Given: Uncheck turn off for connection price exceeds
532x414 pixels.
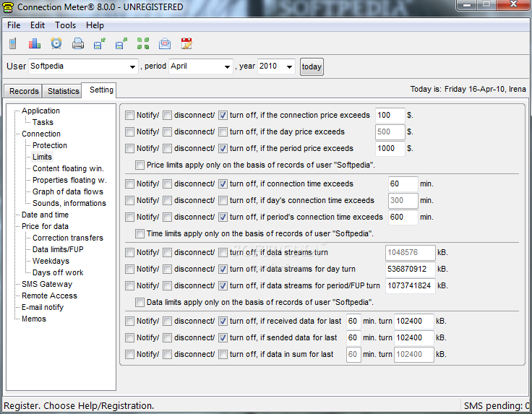Looking at the screenshot, I should [223, 116].
